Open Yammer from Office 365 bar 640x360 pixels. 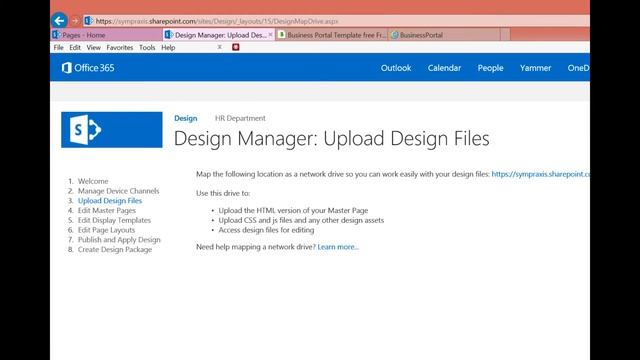tap(535, 68)
